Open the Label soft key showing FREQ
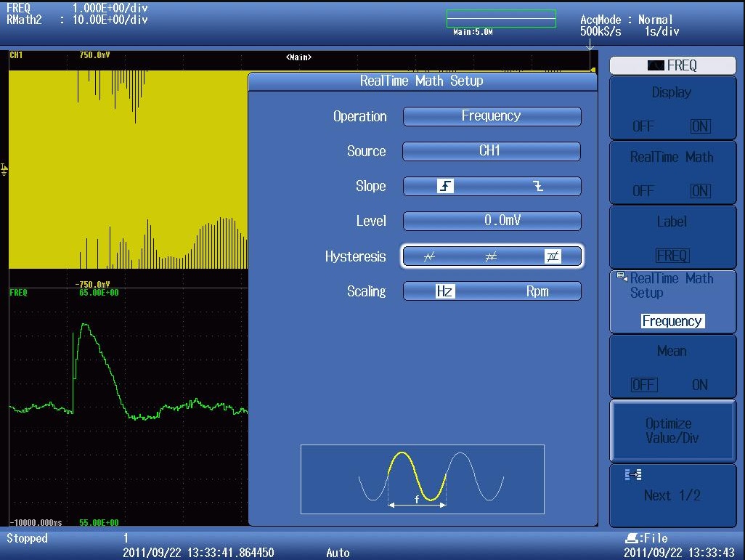 (x=672, y=238)
